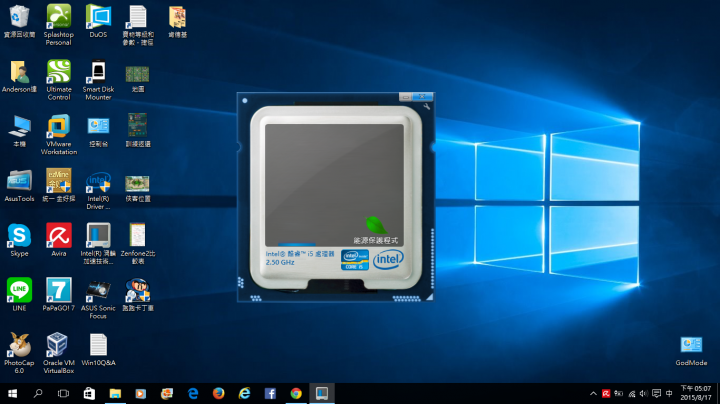Image resolution: width=720 pixels, height=404 pixels.
Task: Launch LINE desktop shortcut
Action: pyautogui.click(x=19, y=294)
